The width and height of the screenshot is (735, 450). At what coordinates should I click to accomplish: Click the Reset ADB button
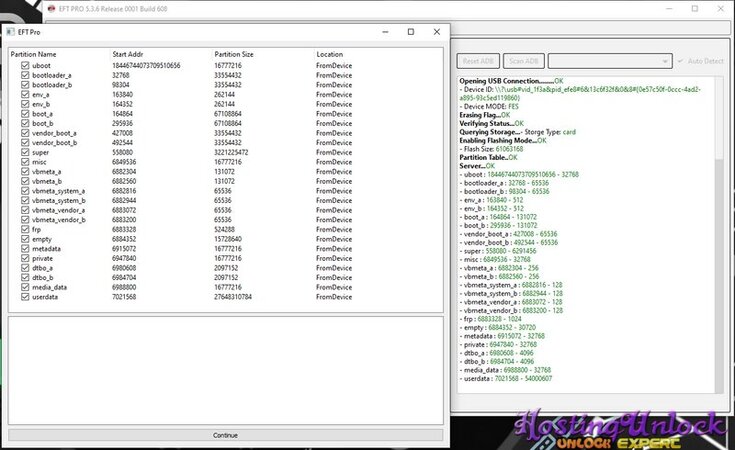[476, 61]
